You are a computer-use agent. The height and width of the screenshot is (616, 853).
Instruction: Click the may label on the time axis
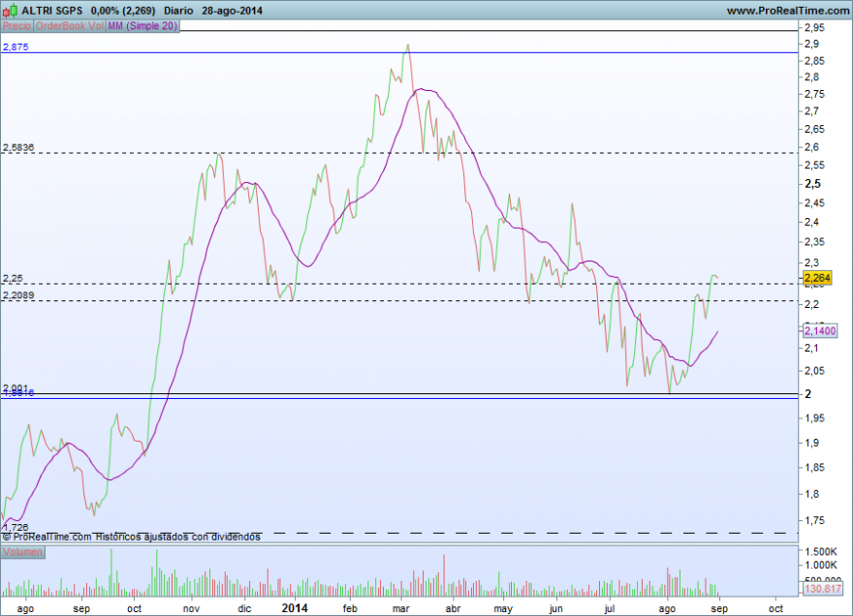(503, 608)
